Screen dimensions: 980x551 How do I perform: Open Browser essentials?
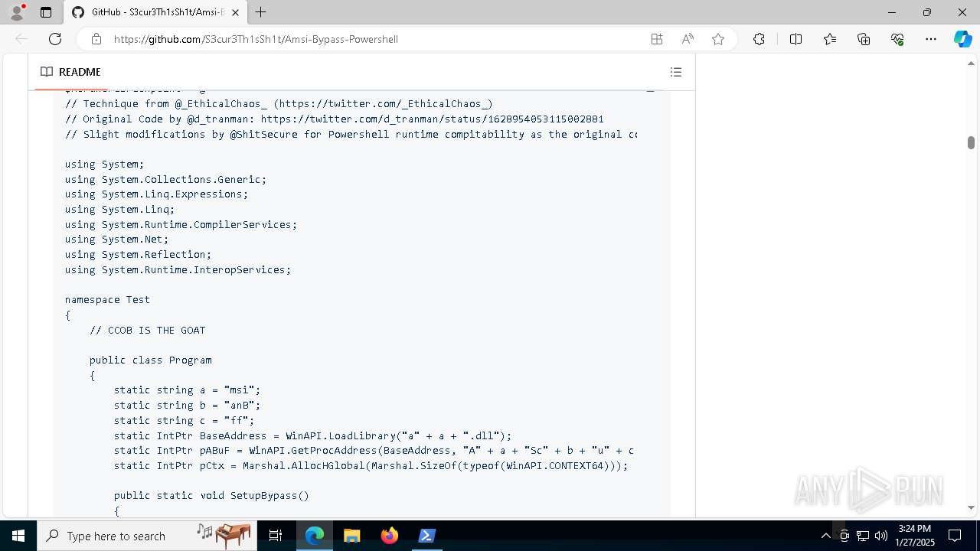point(897,39)
